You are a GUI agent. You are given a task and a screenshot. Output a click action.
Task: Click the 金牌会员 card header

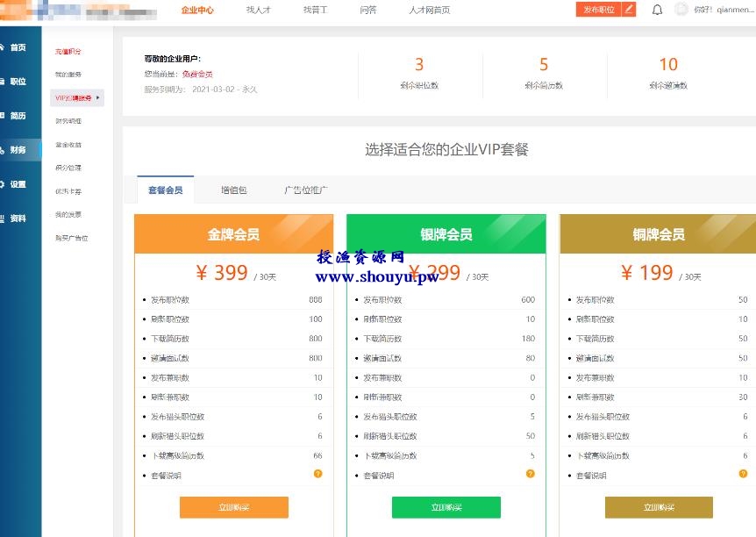click(234, 234)
